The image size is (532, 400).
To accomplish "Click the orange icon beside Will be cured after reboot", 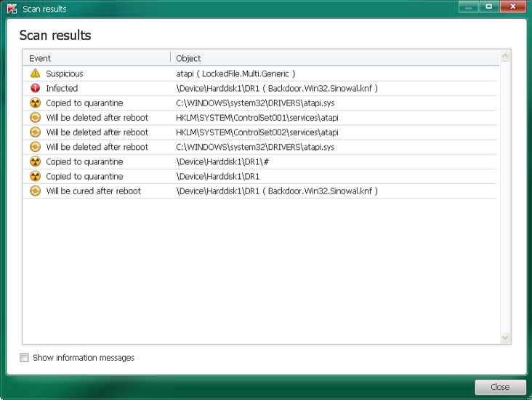I will coord(35,191).
